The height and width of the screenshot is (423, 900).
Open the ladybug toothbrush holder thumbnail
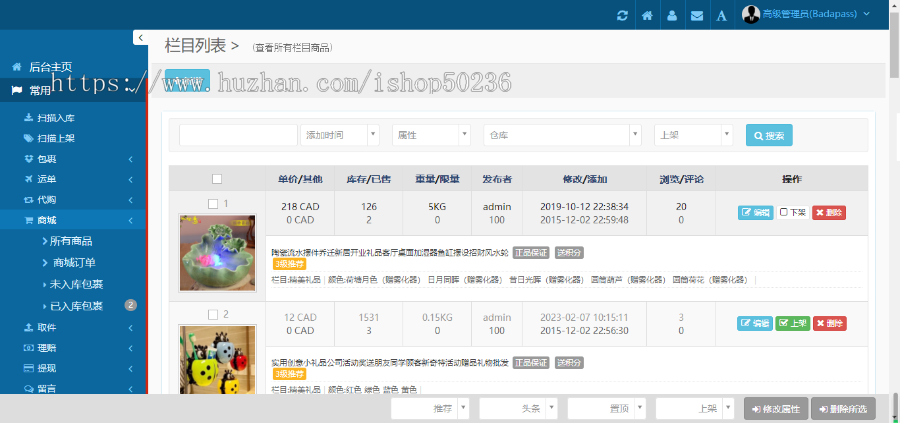217,359
